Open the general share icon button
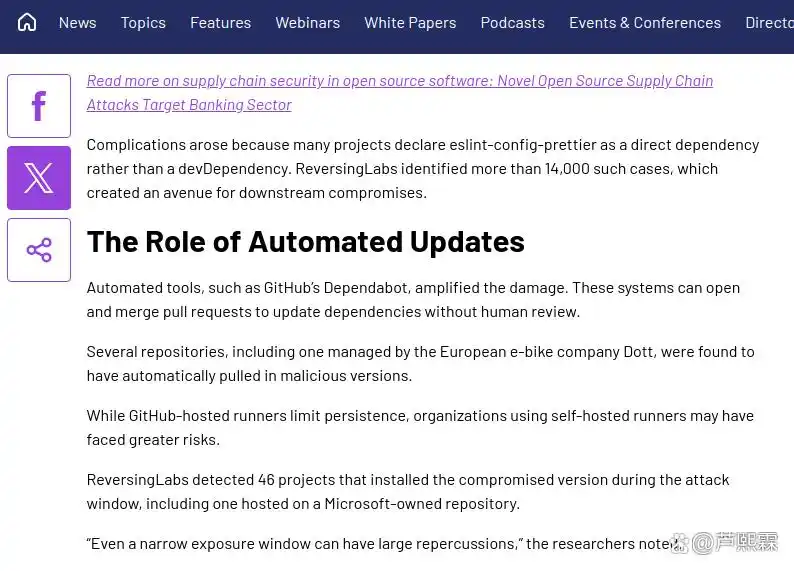 pos(39,250)
